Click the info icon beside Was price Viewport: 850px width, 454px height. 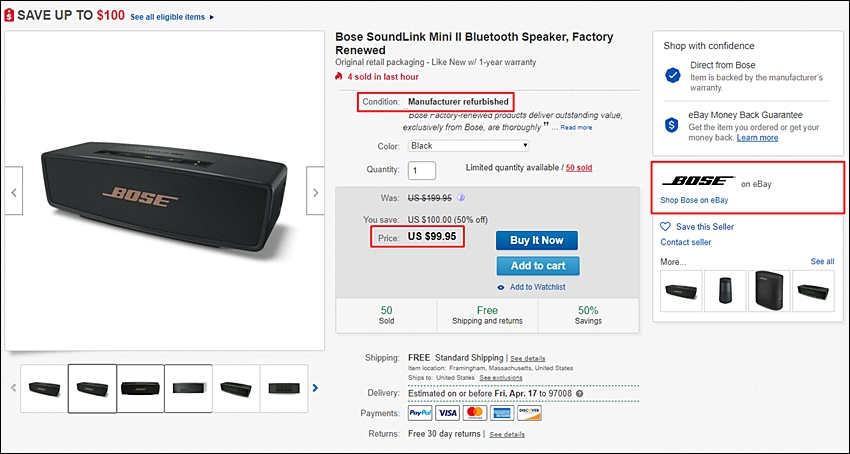462,198
